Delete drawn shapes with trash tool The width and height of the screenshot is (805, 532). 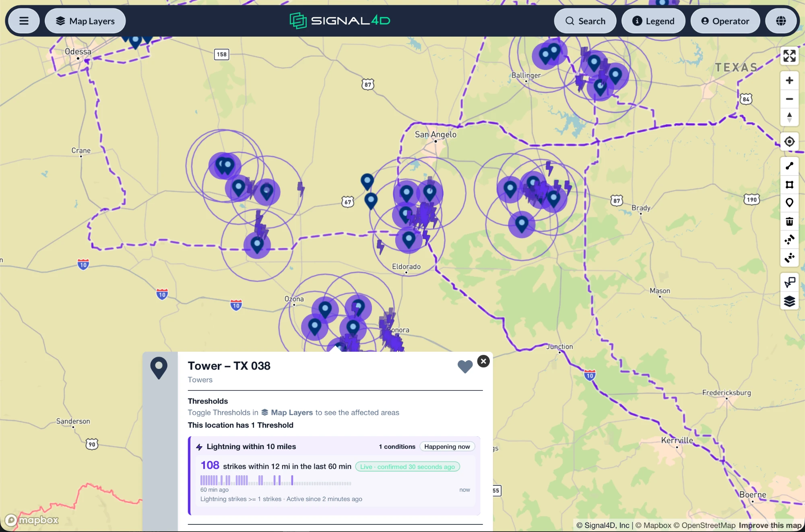click(x=789, y=221)
